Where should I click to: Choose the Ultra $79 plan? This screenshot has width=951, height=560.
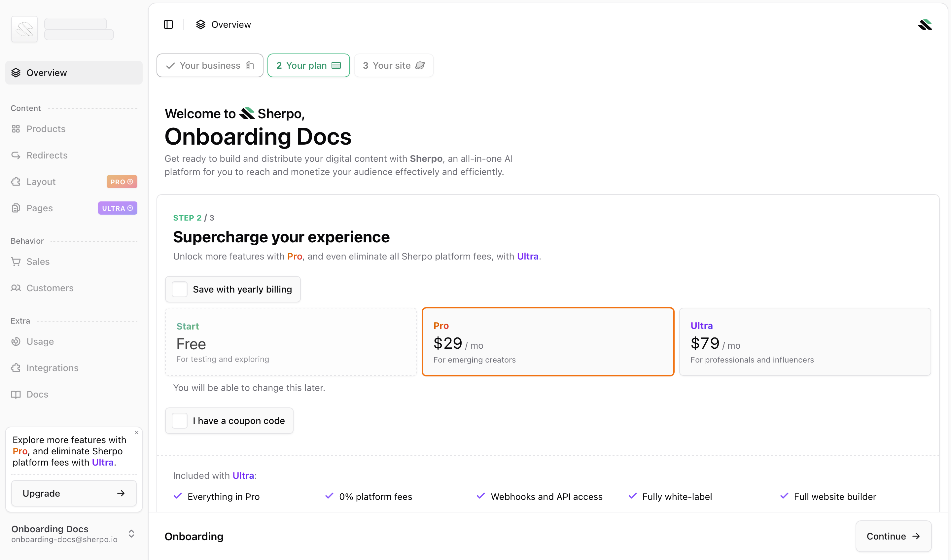[x=805, y=342]
